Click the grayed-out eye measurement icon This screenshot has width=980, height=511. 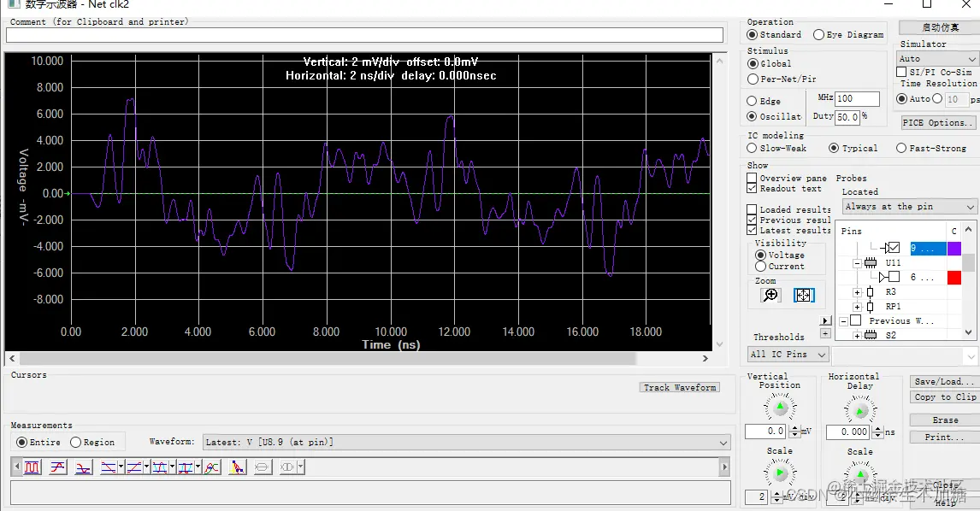(263, 467)
